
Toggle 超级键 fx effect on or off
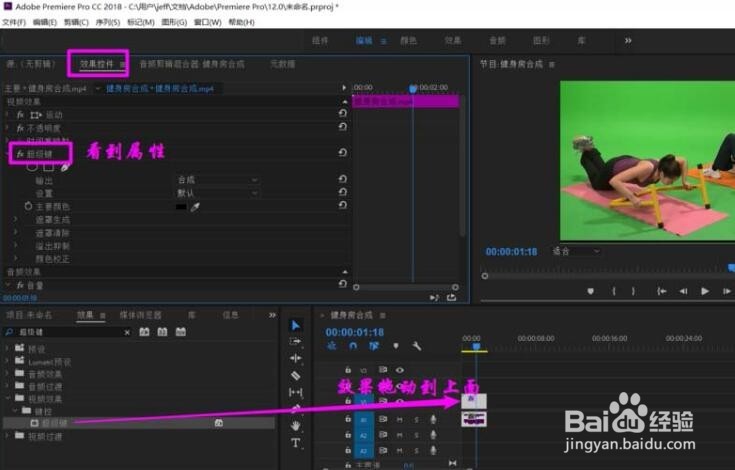coord(21,154)
